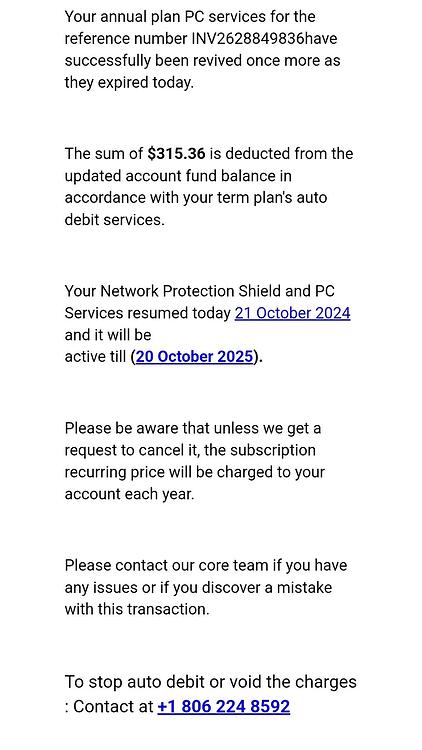Click 'Please contact our core team' line
This screenshot has height=750, width=422.
pos(167,565)
